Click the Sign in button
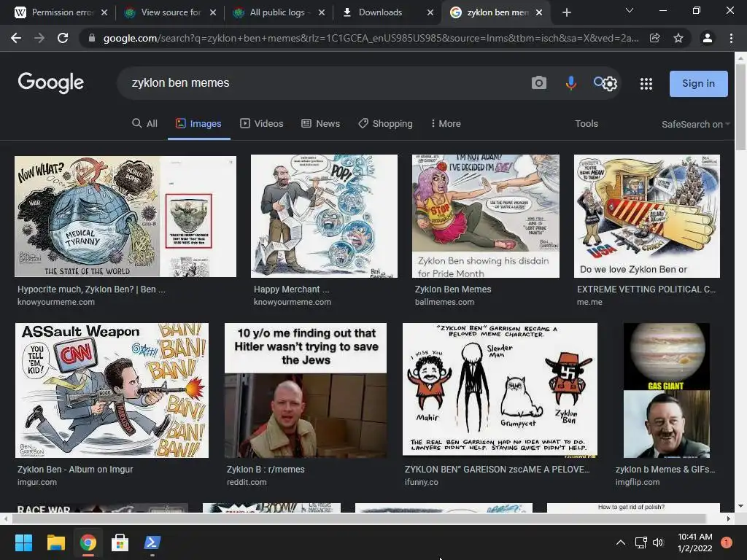The image size is (747, 560). pos(698,83)
